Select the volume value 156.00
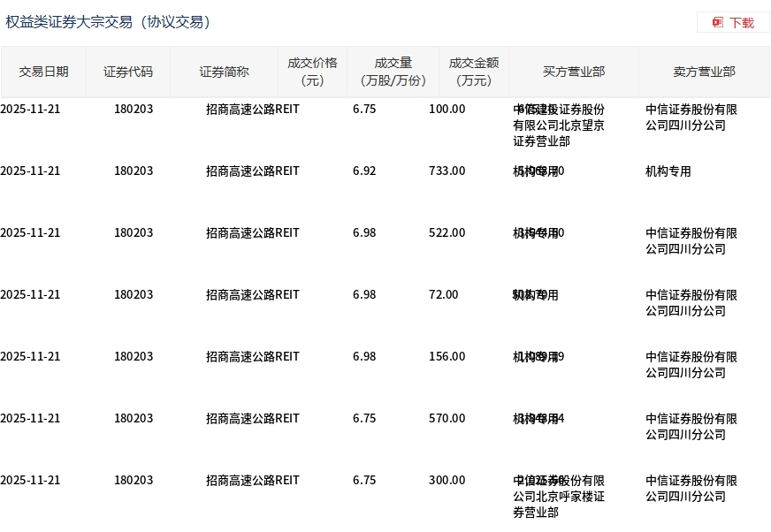The height and width of the screenshot is (532, 771). (x=447, y=356)
